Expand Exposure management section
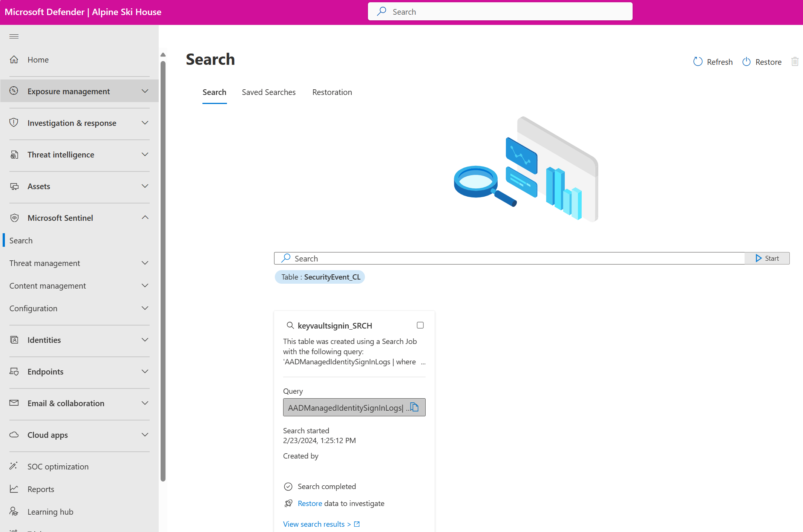The height and width of the screenshot is (532, 803). tap(145, 91)
